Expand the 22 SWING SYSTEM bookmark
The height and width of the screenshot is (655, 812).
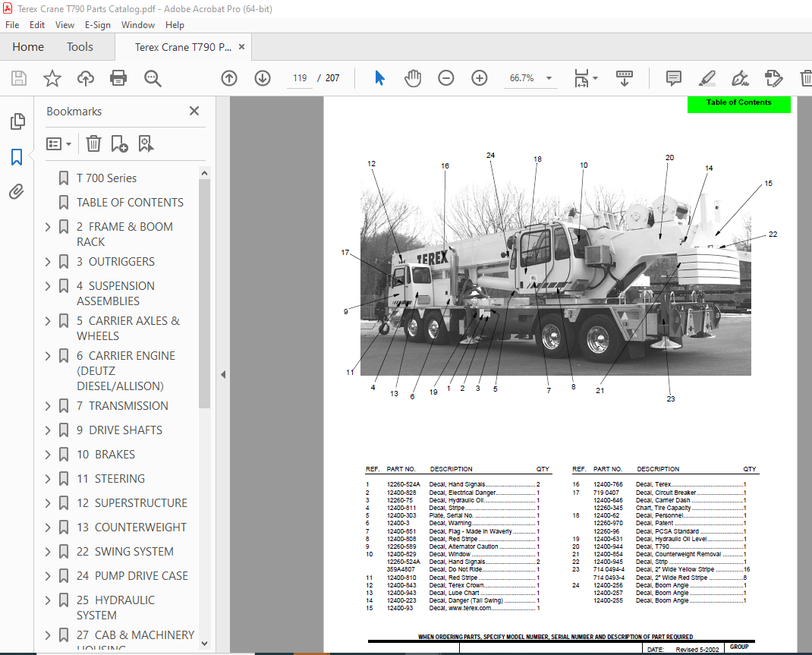click(x=48, y=552)
